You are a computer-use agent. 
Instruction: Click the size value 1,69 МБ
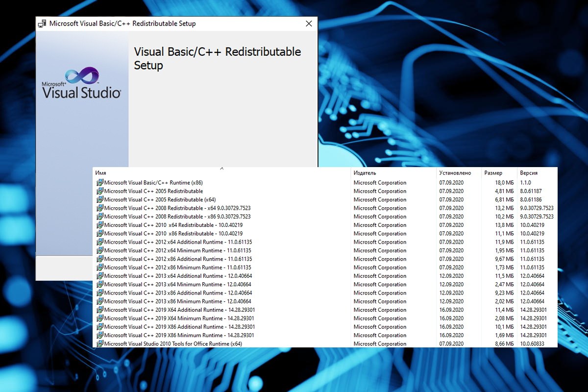tap(503, 335)
